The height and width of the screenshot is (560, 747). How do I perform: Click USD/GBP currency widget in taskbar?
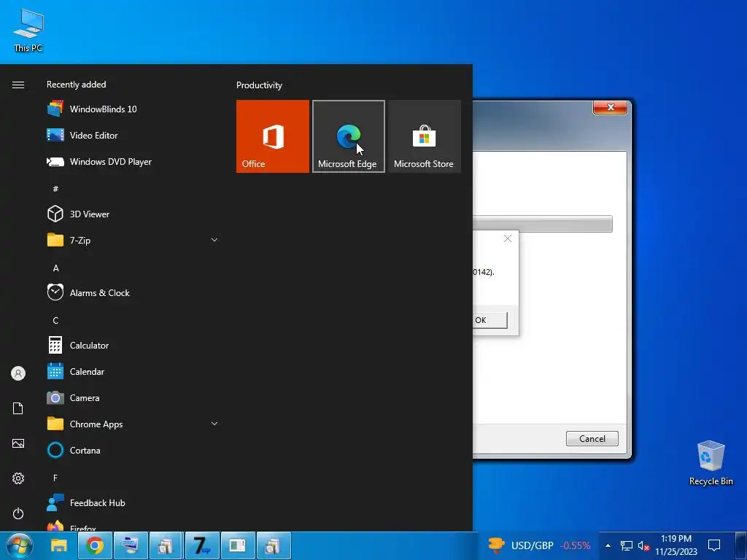[x=539, y=545]
